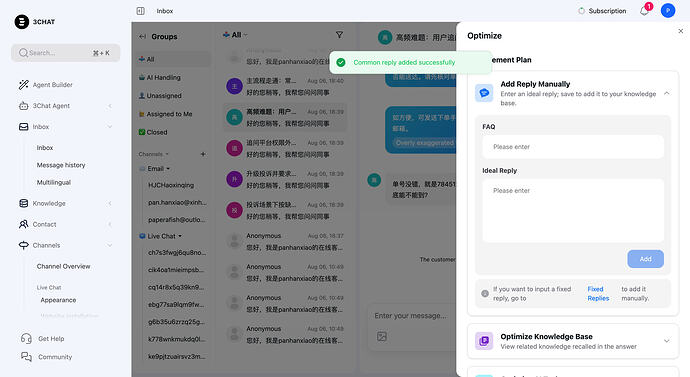Screen dimensions: 690x377
Task: Collapse the Add Reply Manually section
Action: [x=667, y=93]
